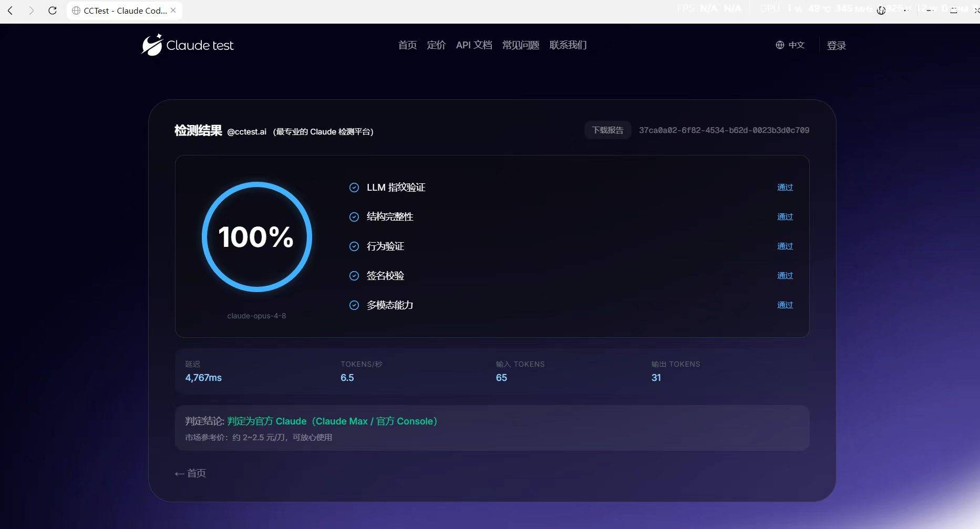Open the 中文 language selector
980x529 pixels.
[x=790, y=45]
